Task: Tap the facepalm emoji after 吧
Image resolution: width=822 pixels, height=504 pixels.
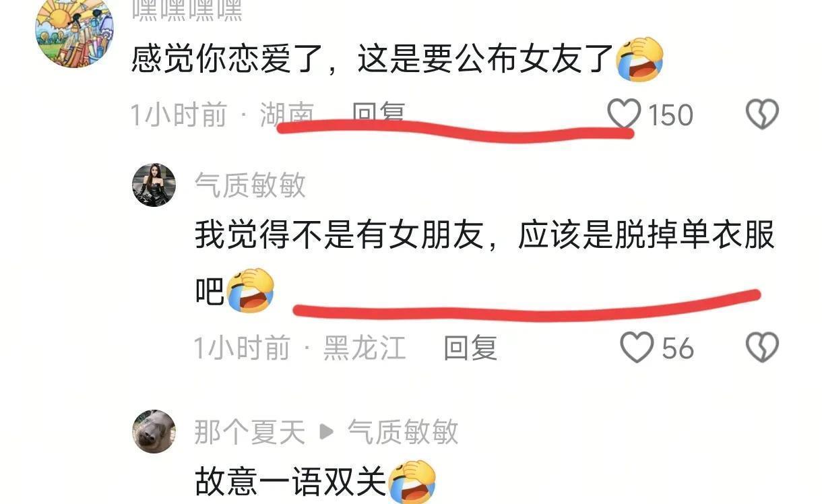Action: (250, 290)
